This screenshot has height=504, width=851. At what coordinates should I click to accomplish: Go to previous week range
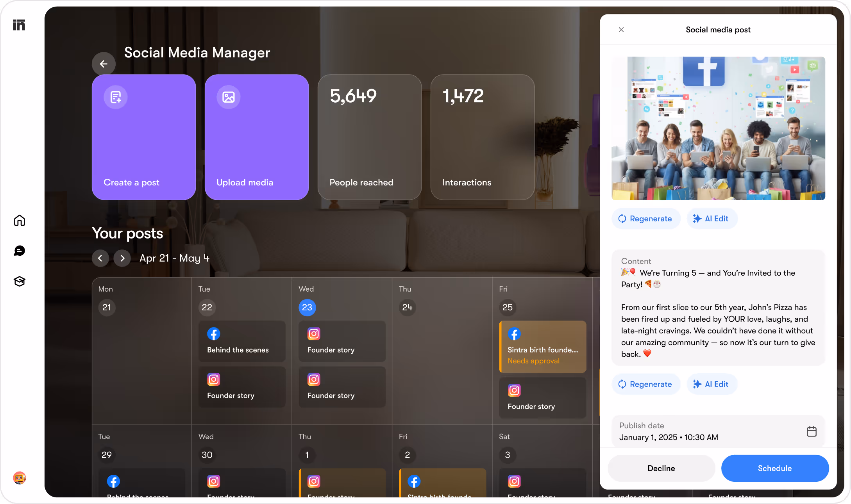(x=100, y=258)
